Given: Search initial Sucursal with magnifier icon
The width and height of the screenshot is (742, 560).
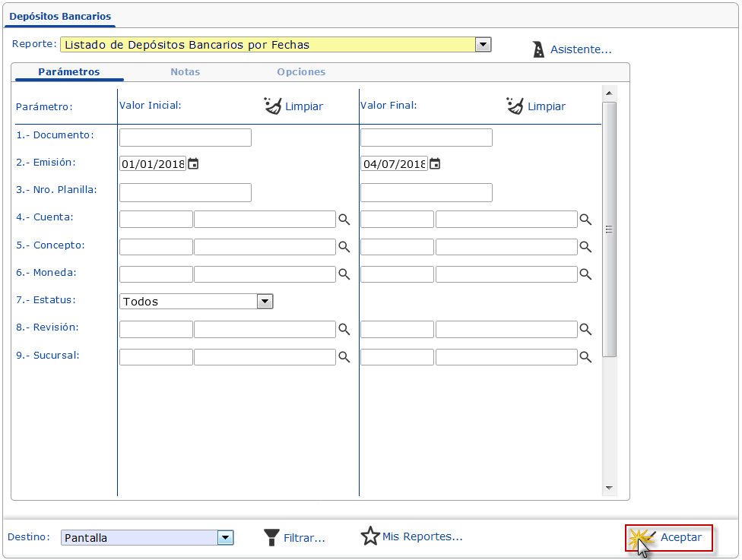Looking at the screenshot, I should pyautogui.click(x=344, y=357).
